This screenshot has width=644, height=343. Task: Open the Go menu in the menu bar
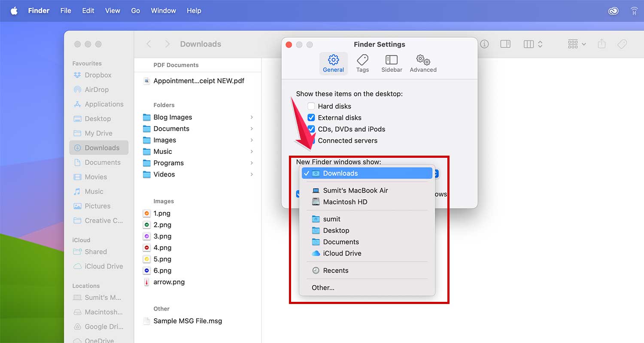click(x=135, y=10)
